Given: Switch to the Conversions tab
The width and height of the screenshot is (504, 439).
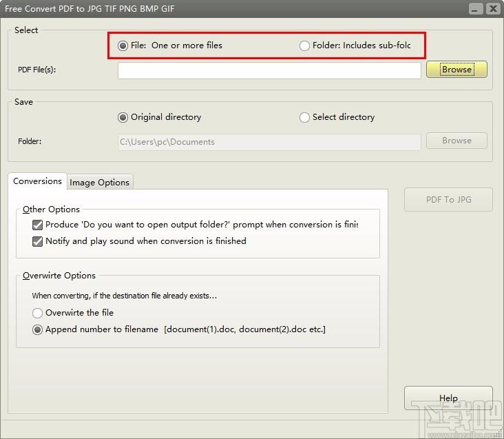Looking at the screenshot, I should tap(37, 181).
